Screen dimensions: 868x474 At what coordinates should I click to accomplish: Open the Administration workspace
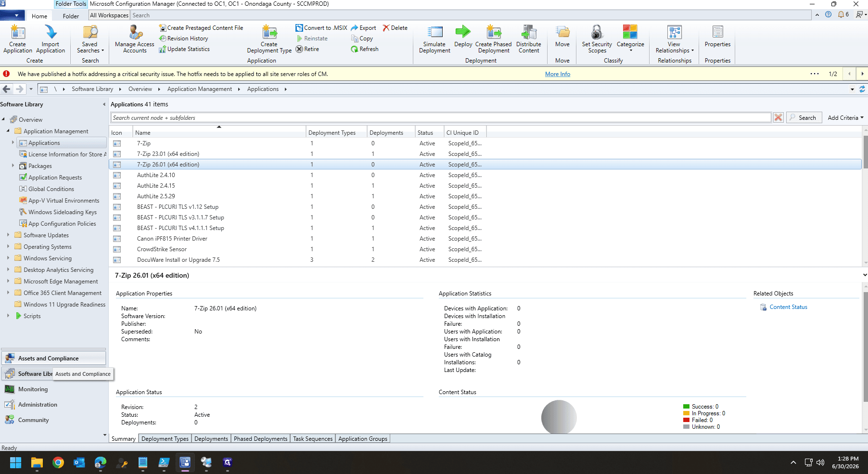54,405
